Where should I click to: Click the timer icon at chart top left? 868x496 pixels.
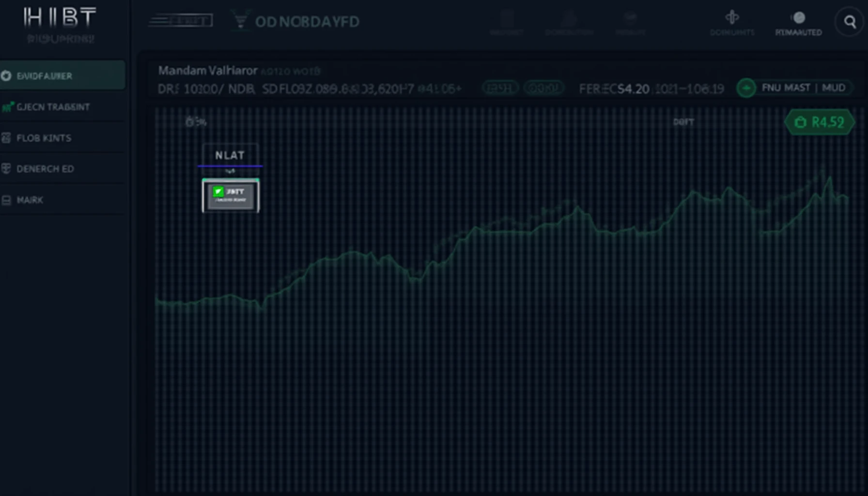click(x=190, y=122)
